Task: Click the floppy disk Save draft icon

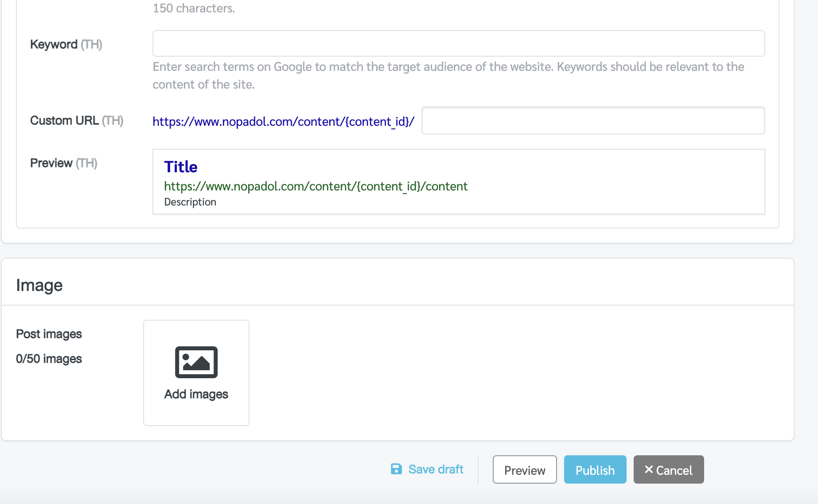Action: point(396,469)
